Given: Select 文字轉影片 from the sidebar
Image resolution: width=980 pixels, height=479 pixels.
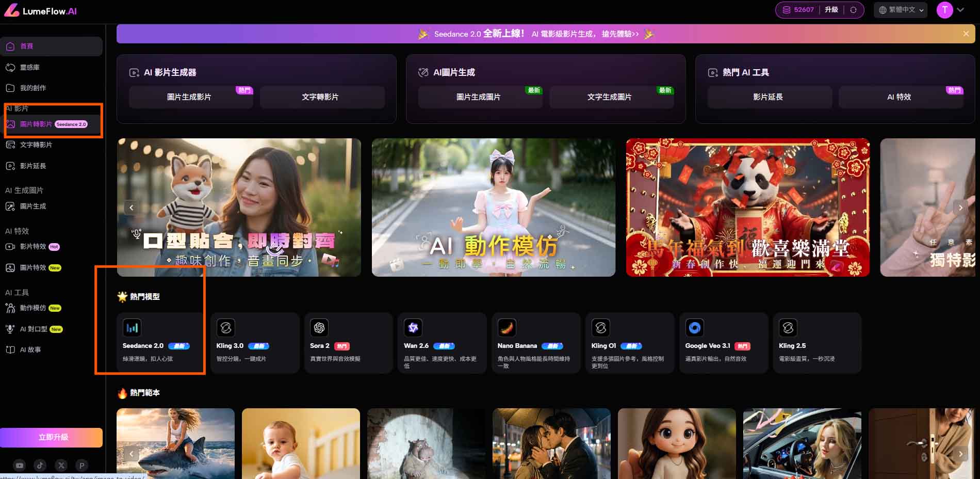Looking at the screenshot, I should click(x=36, y=145).
